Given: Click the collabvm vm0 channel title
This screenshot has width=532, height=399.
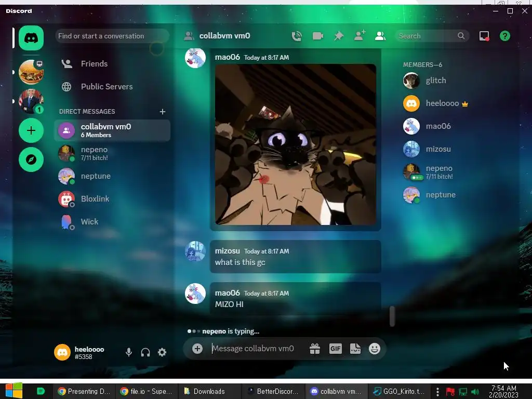Looking at the screenshot, I should point(224,36).
